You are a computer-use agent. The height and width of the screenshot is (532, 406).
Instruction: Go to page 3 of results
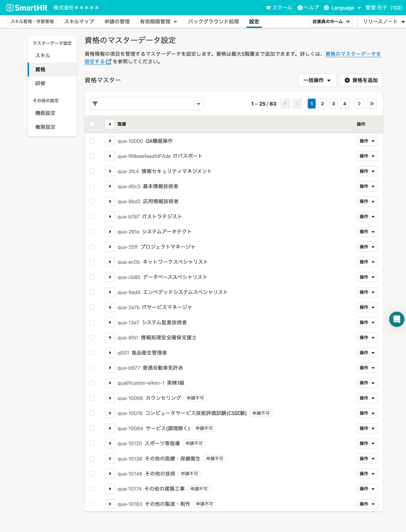pyautogui.click(x=333, y=104)
